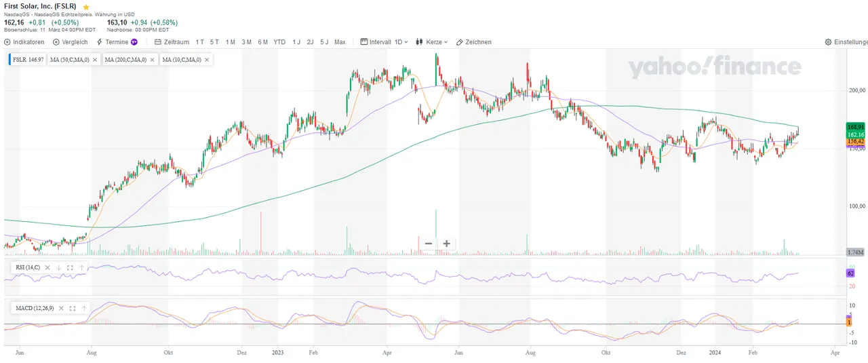Viewport: 868px width, 363px height.
Task: Click the RSI value 62 tag
Action: pyautogui.click(x=850, y=273)
